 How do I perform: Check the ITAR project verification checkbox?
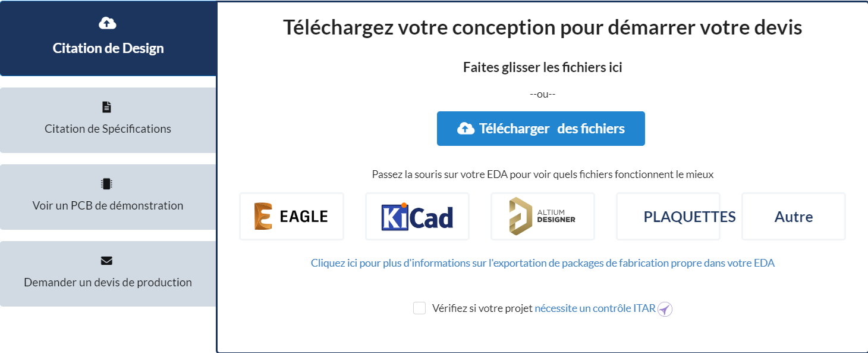click(x=420, y=308)
